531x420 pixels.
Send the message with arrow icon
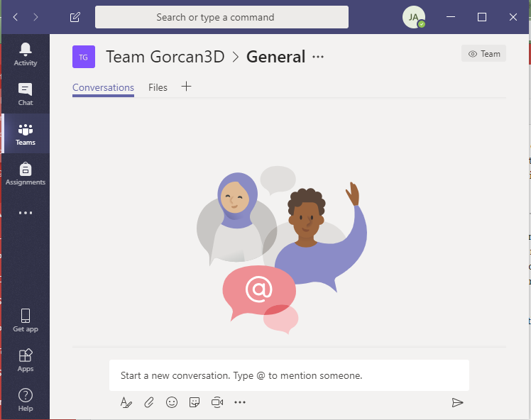[x=457, y=402]
